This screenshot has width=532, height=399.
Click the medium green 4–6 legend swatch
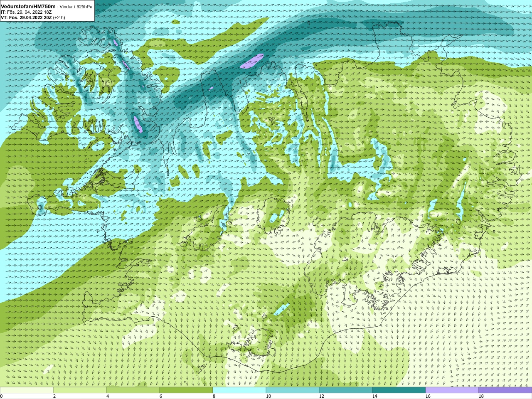133,390
